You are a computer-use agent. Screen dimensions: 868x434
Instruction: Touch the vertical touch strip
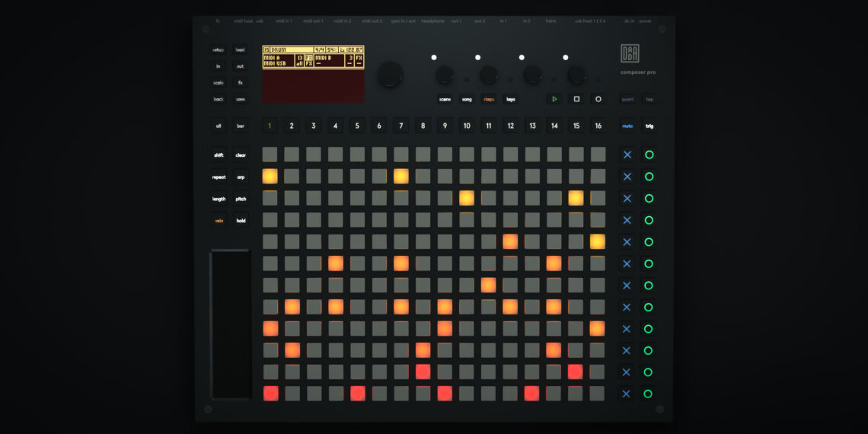click(230, 324)
